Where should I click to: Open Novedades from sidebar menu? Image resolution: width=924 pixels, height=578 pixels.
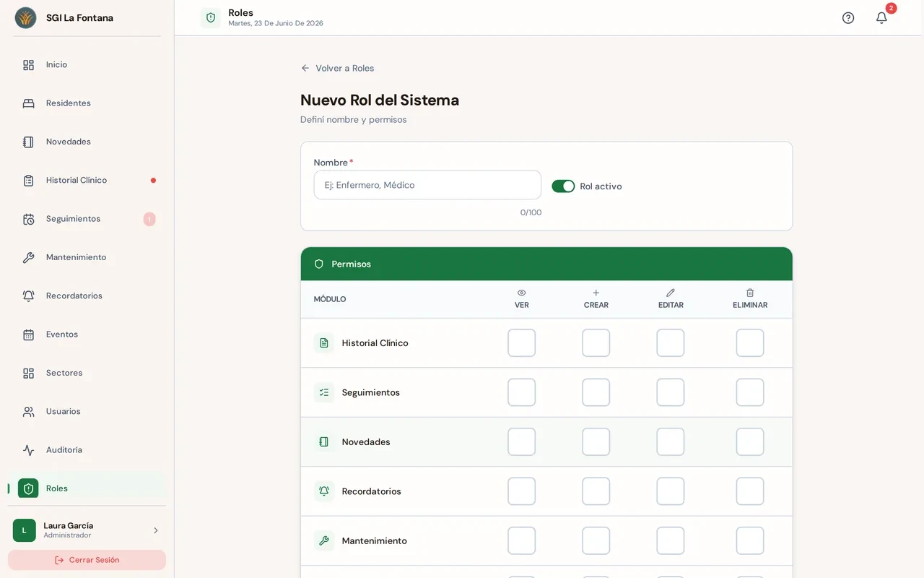(x=87, y=142)
